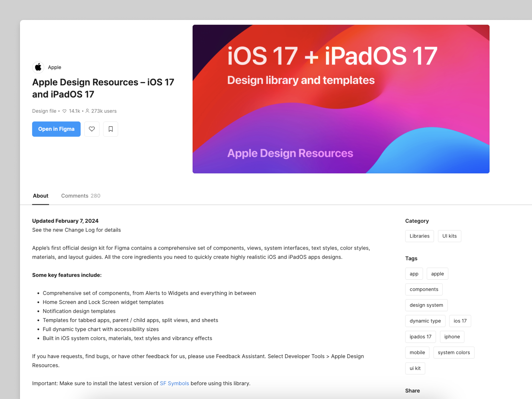532x399 pixels.
Task: Click the components tag
Action: 424,289
